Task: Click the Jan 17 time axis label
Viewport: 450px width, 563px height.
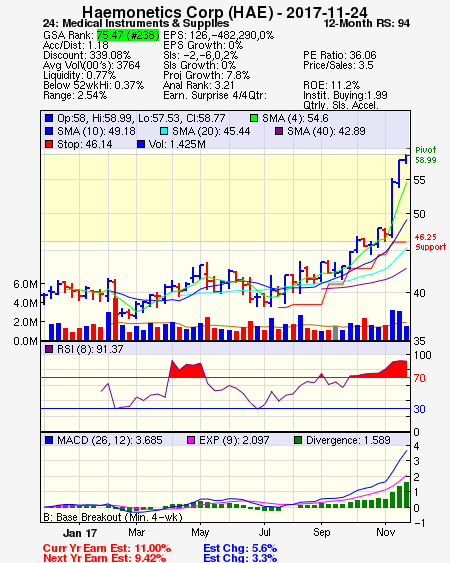Action: [80, 533]
